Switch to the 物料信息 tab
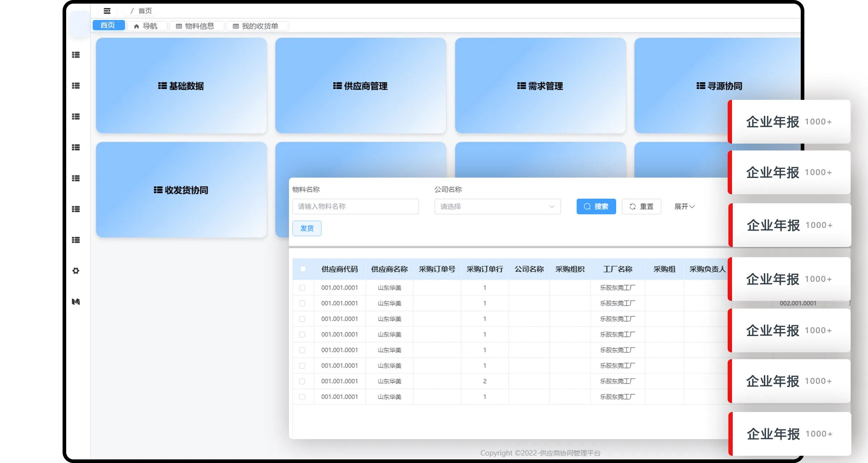Screen dimensions: 868x463 click(x=195, y=26)
